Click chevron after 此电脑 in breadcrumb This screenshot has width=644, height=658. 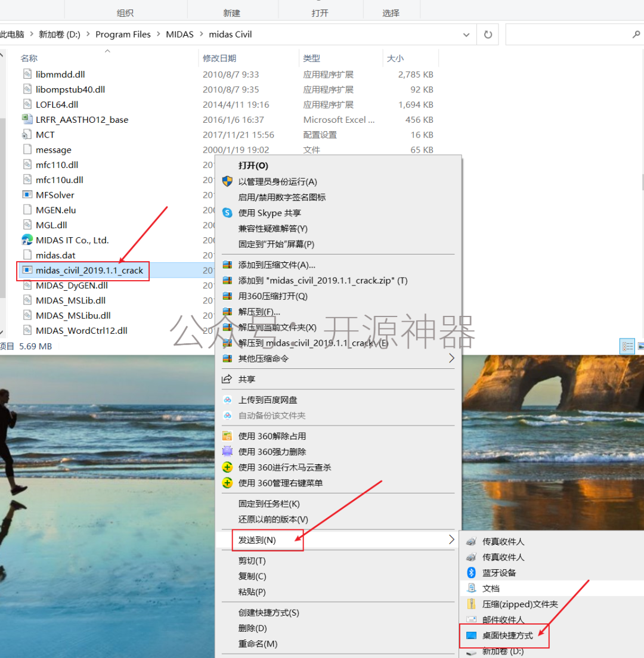(x=32, y=35)
